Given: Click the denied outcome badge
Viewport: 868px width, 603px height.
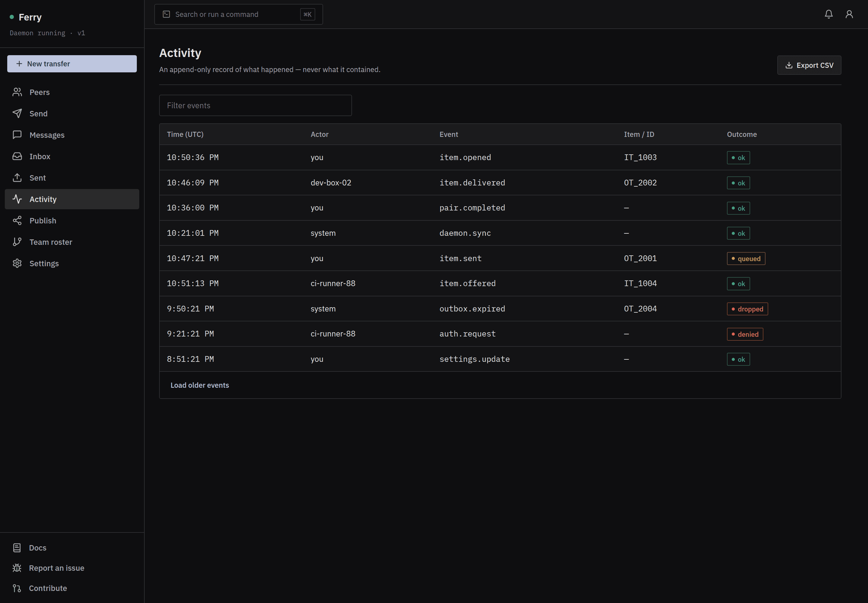Looking at the screenshot, I should point(745,334).
